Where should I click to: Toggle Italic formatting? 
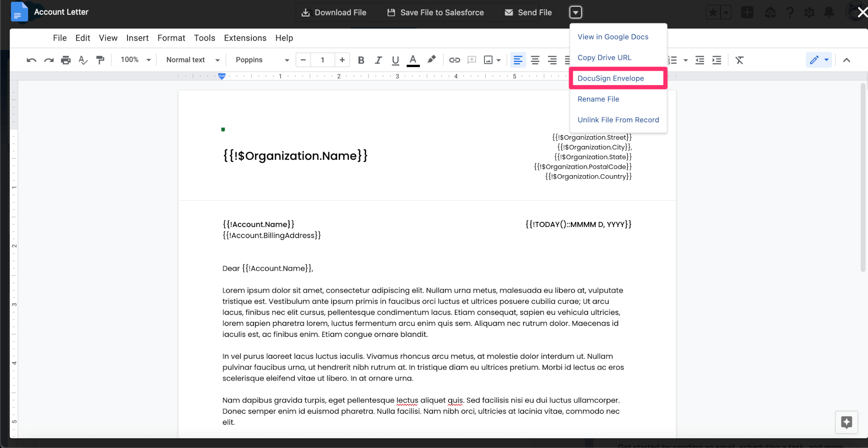[378, 60]
